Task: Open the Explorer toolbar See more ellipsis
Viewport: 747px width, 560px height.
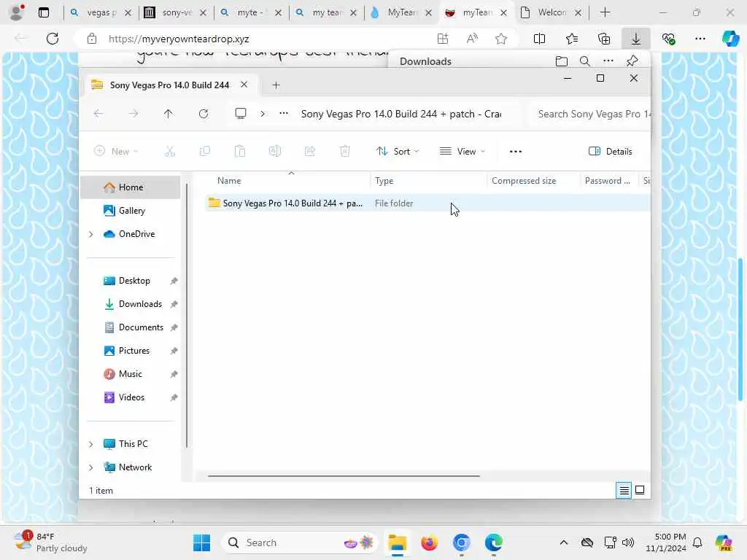Action: point(516,152)
